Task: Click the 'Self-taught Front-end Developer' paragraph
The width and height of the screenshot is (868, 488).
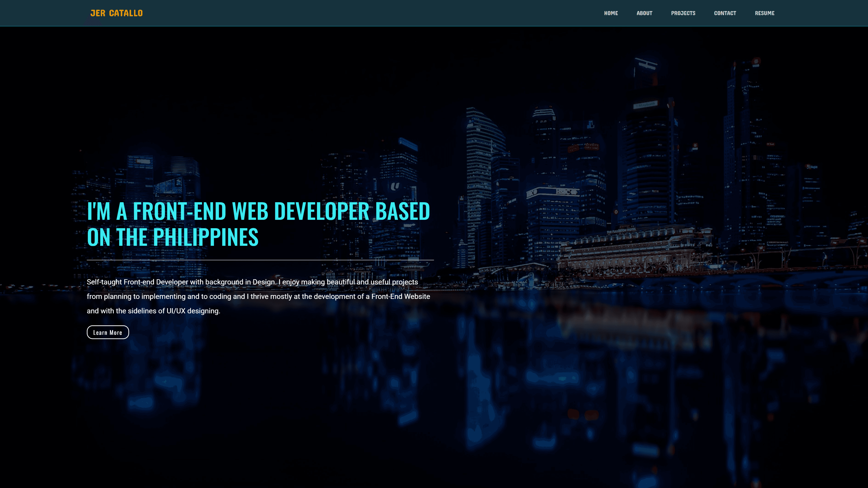Action: pyautogui.click(x=258, y=296)
